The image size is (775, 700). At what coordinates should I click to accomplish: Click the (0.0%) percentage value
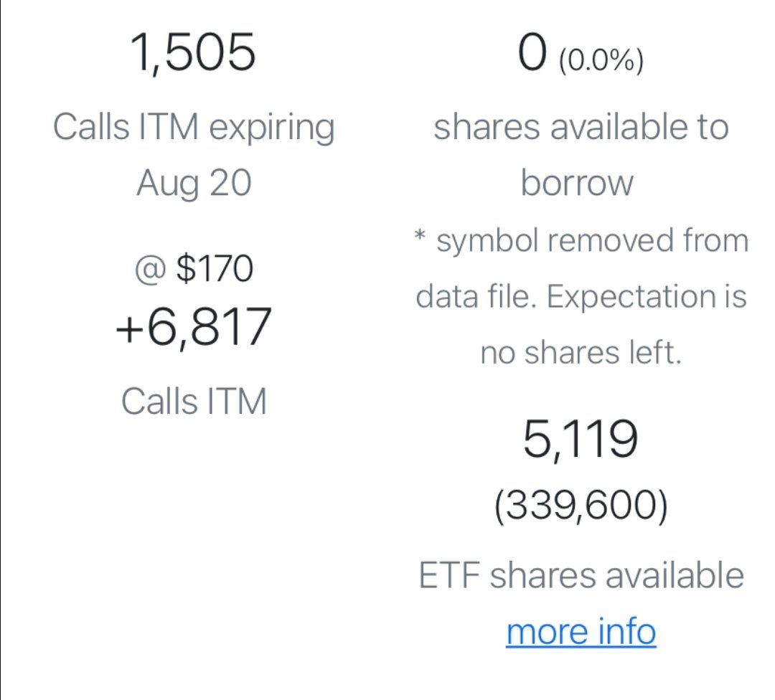(601, 62)
